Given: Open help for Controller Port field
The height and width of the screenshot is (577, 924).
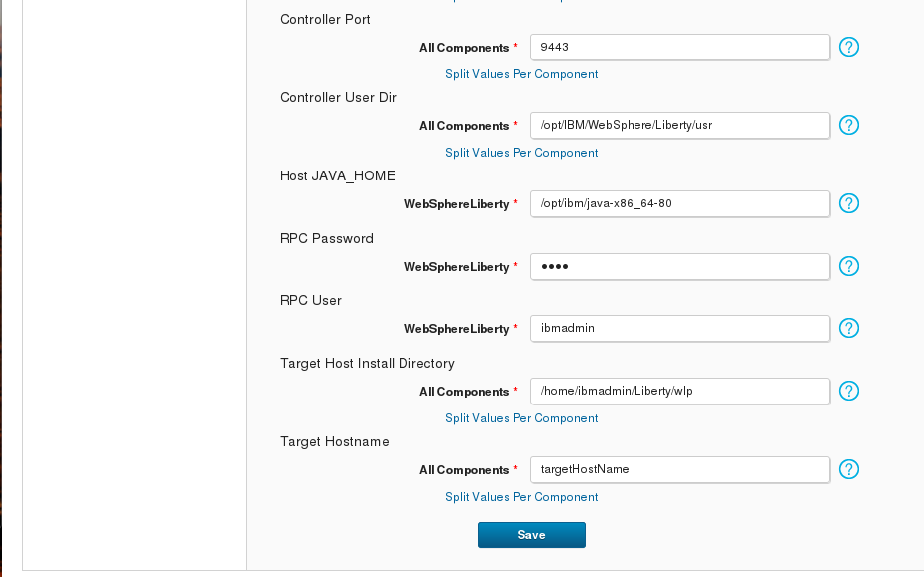Looking at the screenshot, I should [x=848, y=47].
